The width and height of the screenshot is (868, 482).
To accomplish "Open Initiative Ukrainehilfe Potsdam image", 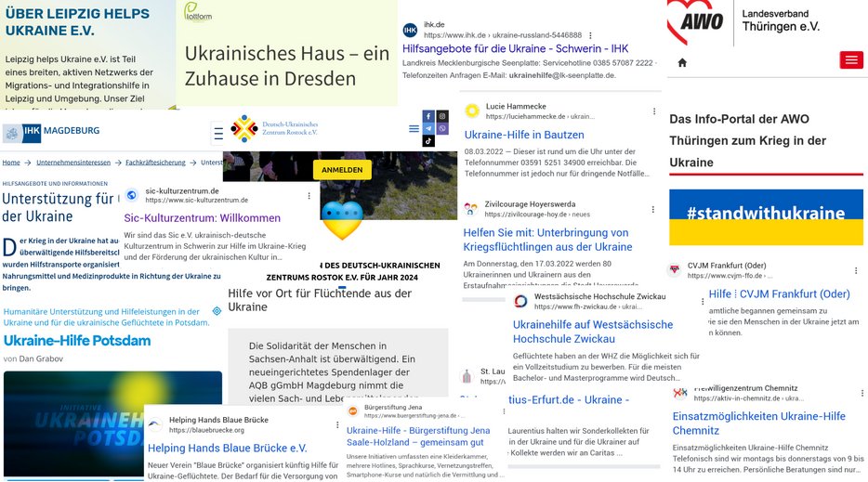I will 113,423.
